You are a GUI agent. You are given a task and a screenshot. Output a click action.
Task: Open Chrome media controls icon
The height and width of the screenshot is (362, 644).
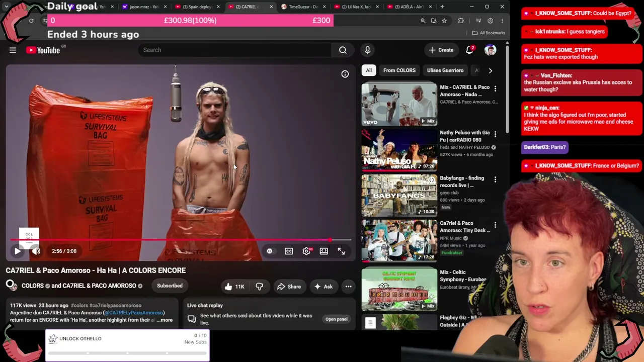coord(478,21)
